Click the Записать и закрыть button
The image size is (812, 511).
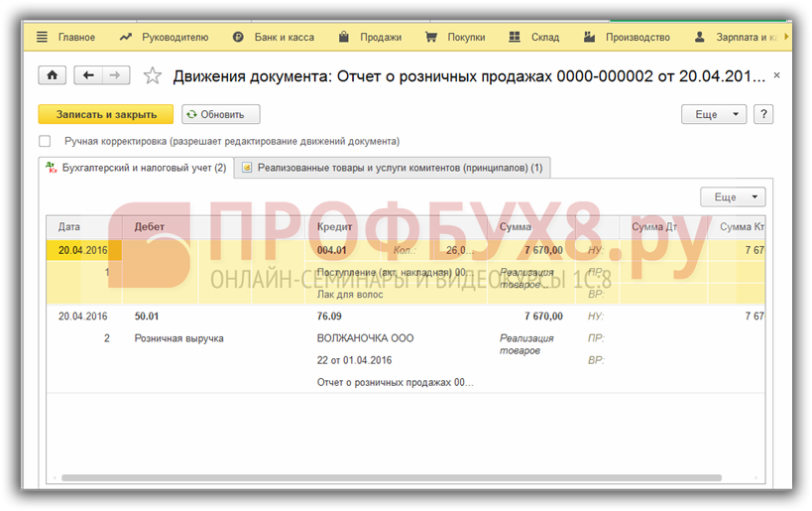[x=106, y=114]
